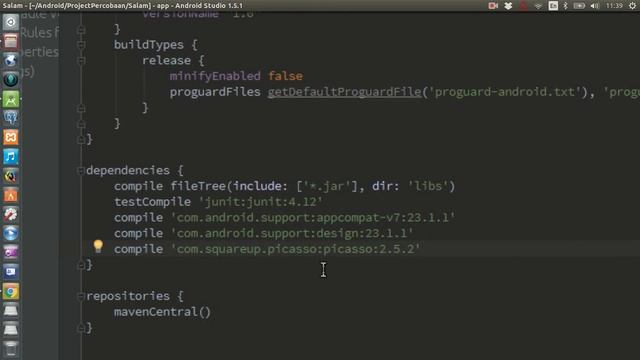
Task: Place cursor on 'minifyEnabled' keyword
Action: (x=215, y=76)
